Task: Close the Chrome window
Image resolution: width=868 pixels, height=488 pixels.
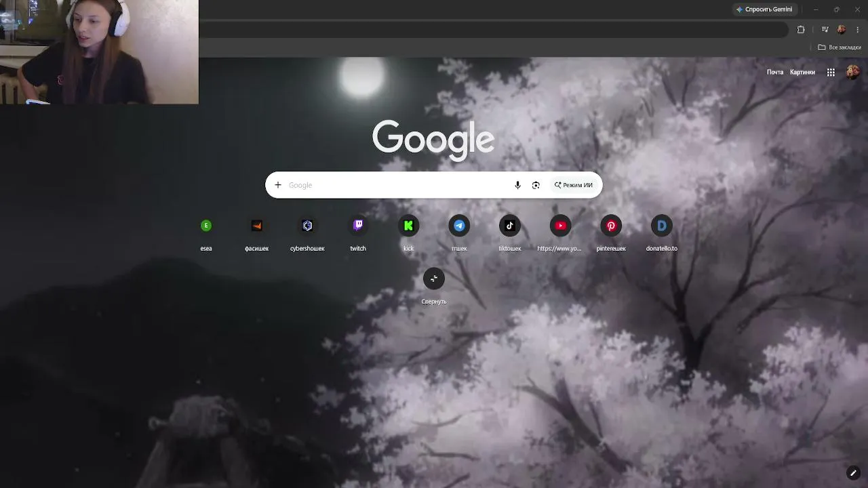Action: coord(856,9)
